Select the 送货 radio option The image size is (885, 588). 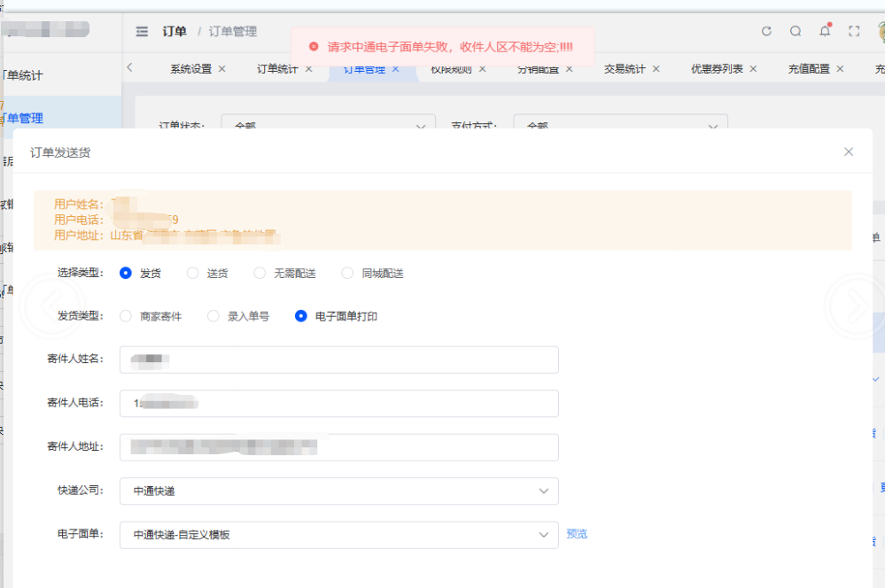click(193, 274)
